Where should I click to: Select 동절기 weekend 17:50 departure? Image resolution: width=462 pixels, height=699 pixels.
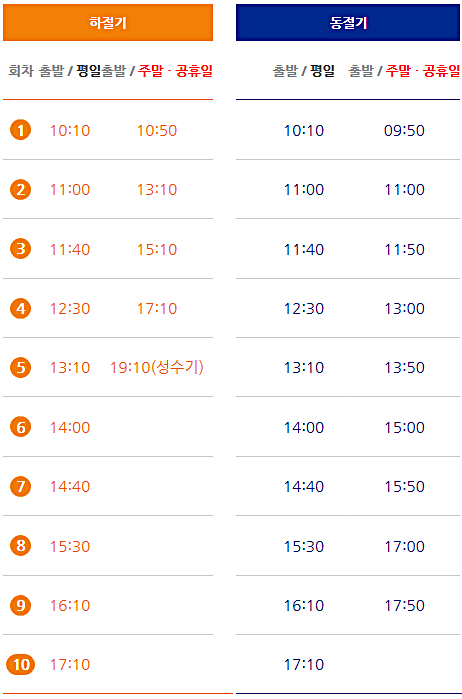pos(404,605)
